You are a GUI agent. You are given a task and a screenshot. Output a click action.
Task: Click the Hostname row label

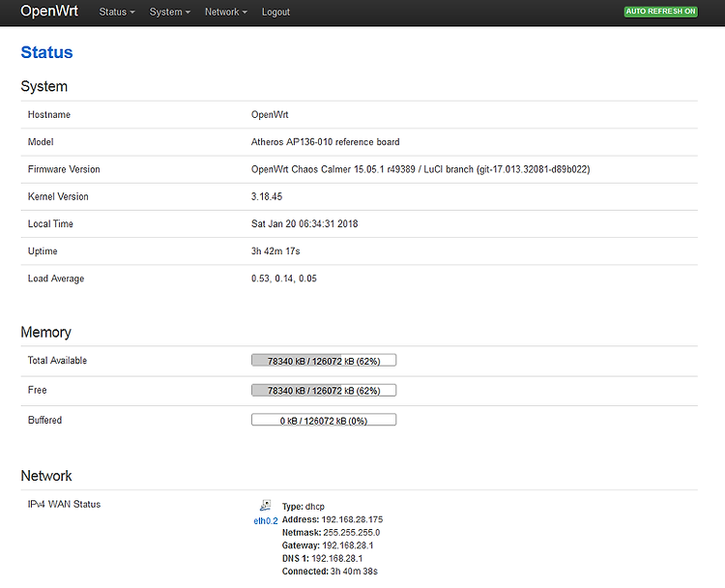(x=49, y=115)
